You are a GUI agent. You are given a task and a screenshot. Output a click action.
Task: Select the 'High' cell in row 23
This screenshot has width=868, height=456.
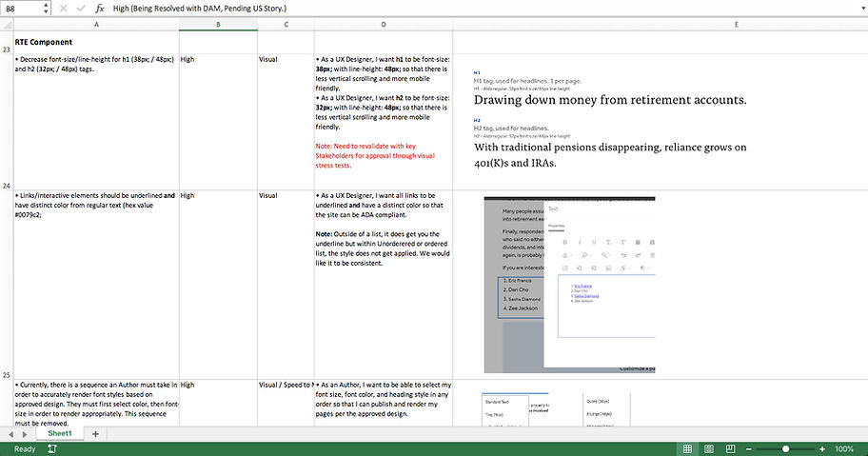[218, 122]
